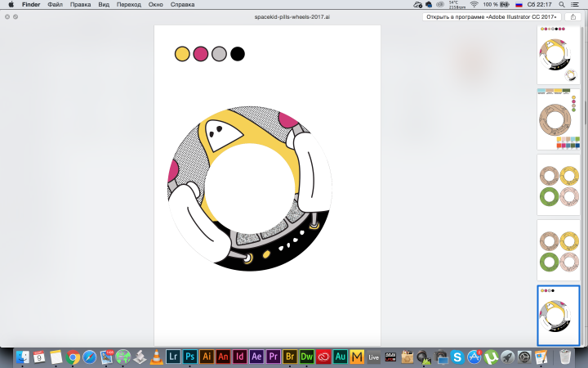
Task: Open the Trash in the Dock
Action: pyautogui.click(x=565, y=357)
